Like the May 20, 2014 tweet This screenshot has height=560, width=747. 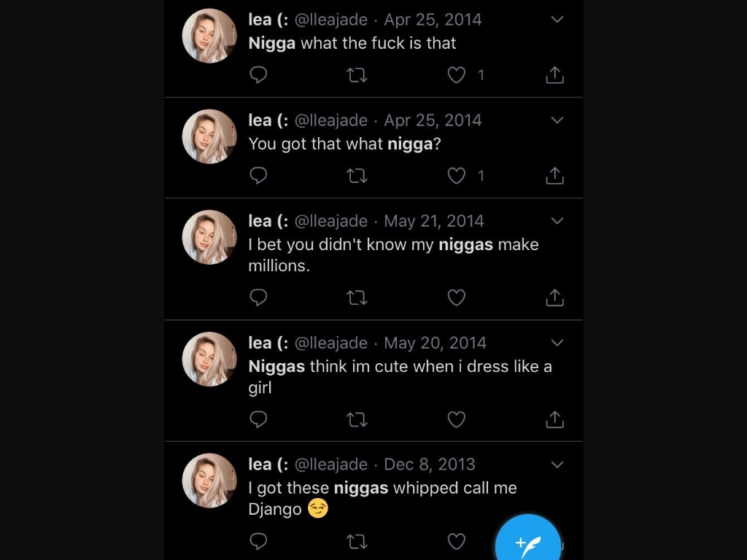(457, 419)
